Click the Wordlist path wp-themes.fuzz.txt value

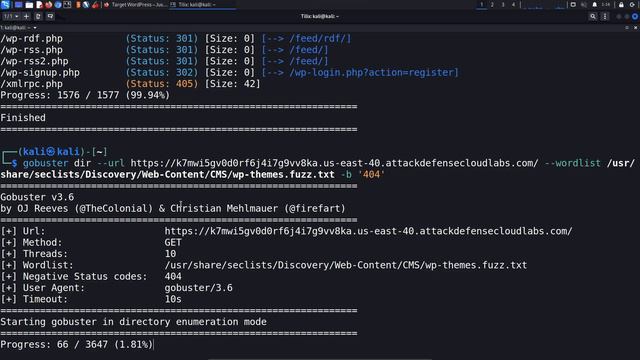(346, 265)
